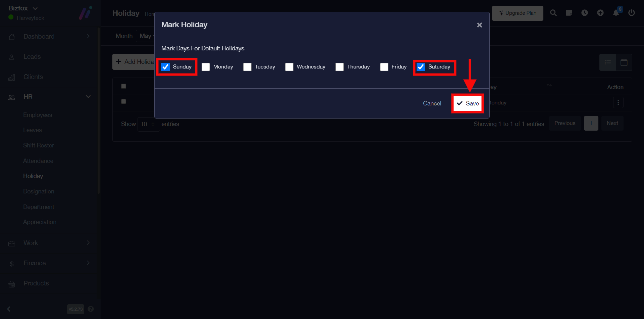Check the Wednesday checkbox
The height and width of the screenshot is (319, 644).
click(289, 67)
